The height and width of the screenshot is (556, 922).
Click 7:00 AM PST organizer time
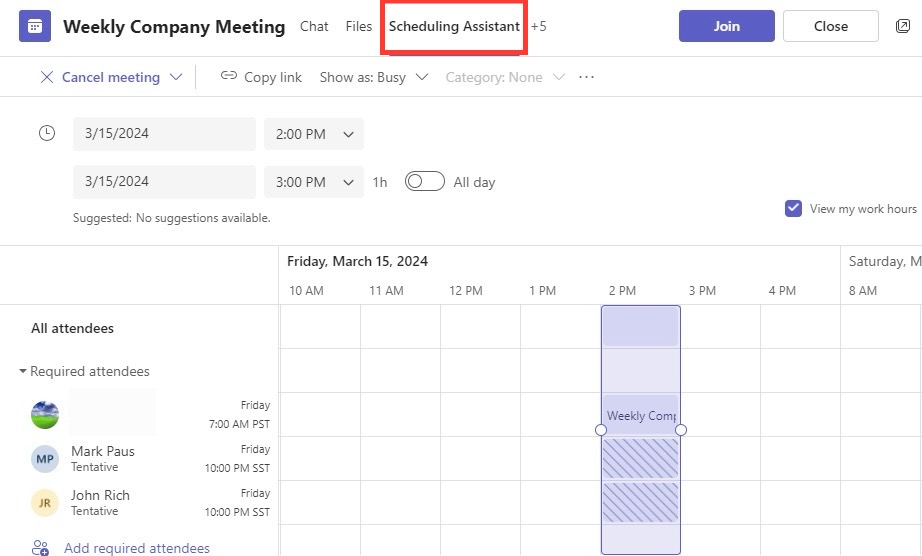pos(239,424)
